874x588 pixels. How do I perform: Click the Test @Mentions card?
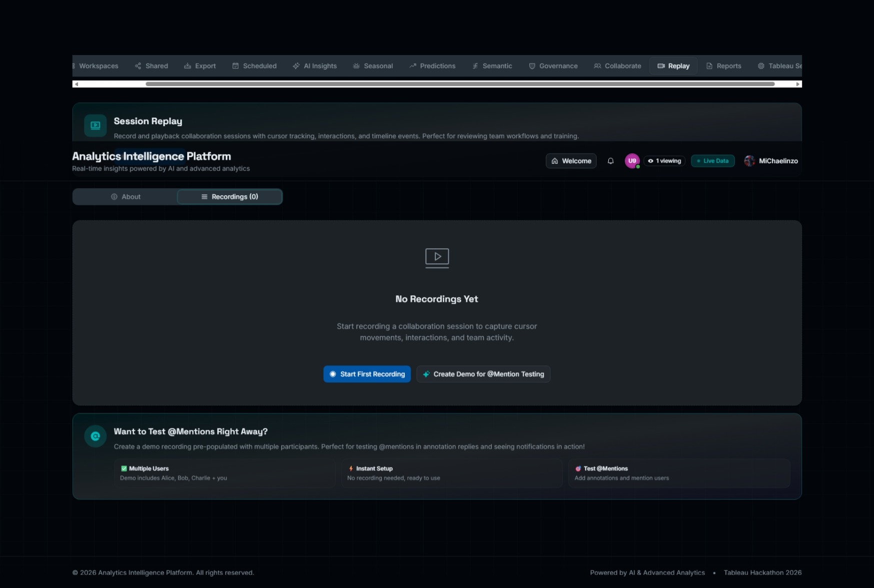tap(679, 473)
